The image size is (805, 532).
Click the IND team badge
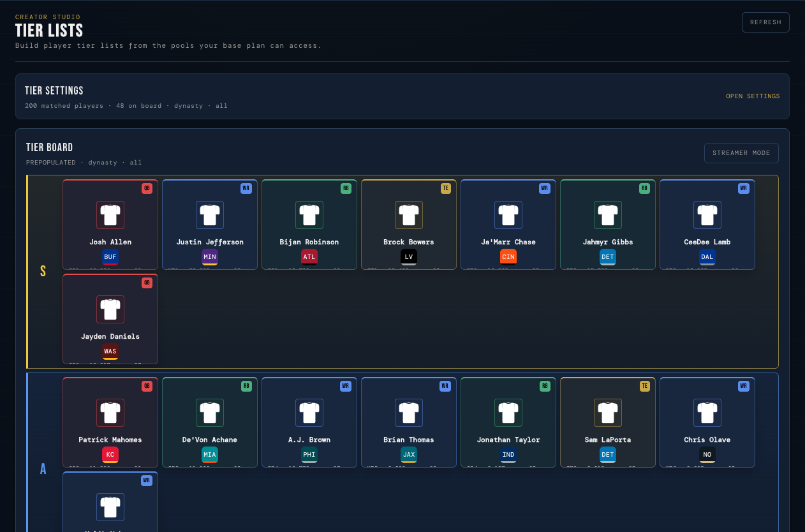pyautogui.click(x=508, y=455)
